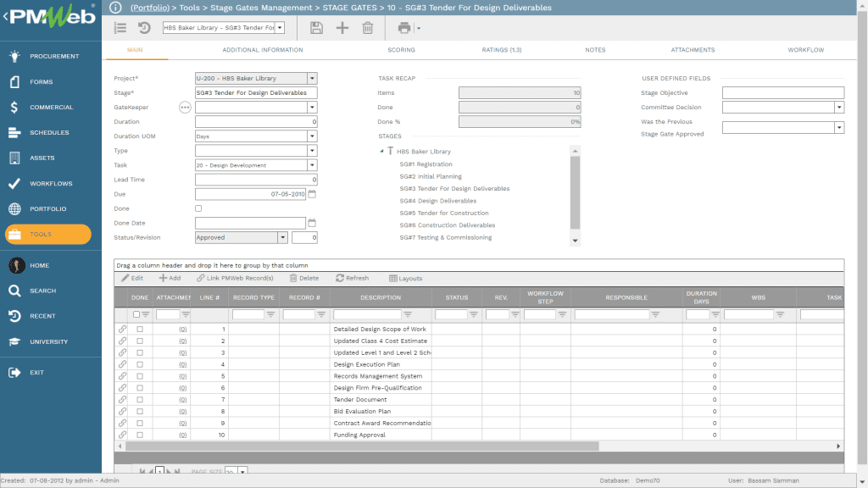
Task: Open the GateKeeper dropdown arrow
Action: click(x=312, y=108)
